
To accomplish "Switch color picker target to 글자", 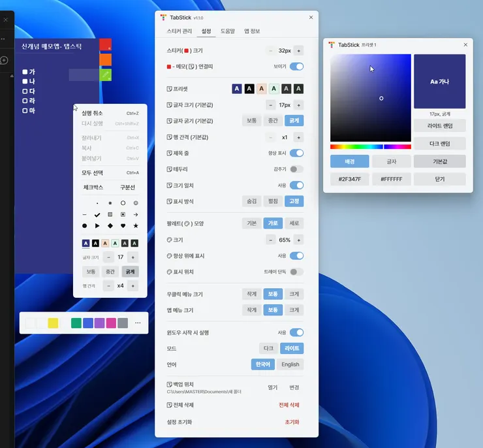I will click(x=391, y=161).
